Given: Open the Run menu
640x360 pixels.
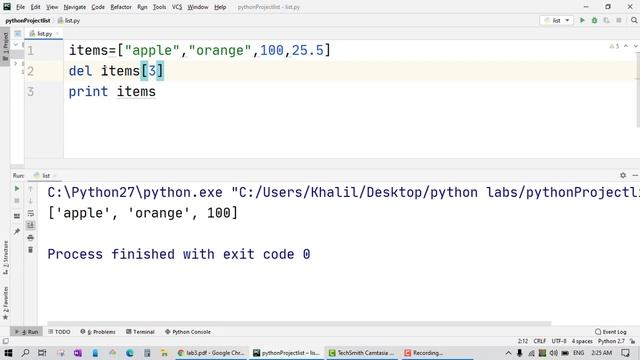Looking at the screenshot, I should click(x=142, y=7).
